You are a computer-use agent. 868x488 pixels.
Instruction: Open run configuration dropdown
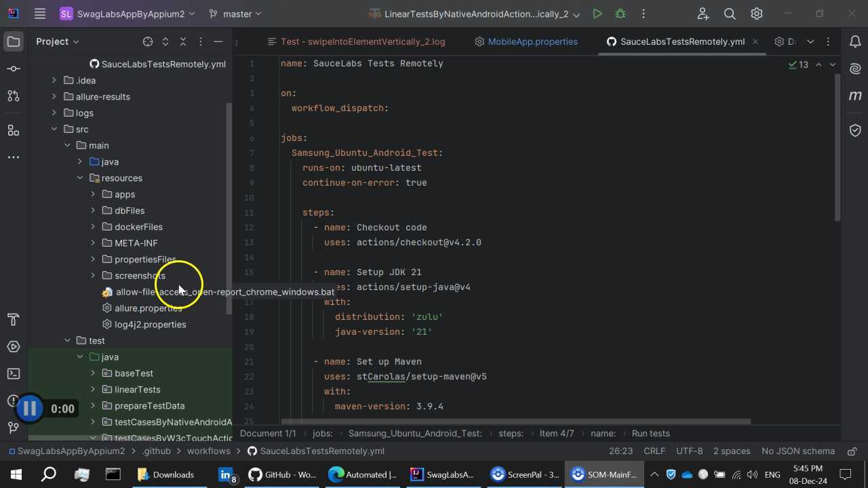(475, 14)
